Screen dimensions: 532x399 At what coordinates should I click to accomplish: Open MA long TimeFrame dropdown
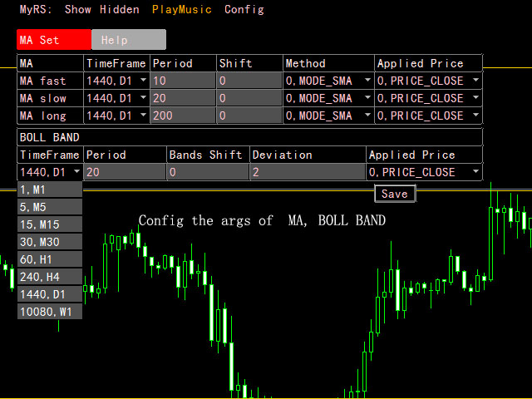tap(116, 116)
